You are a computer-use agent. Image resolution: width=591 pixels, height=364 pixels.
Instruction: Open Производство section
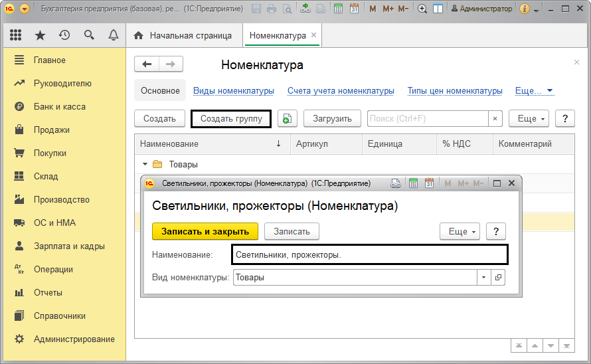point(62,199)
